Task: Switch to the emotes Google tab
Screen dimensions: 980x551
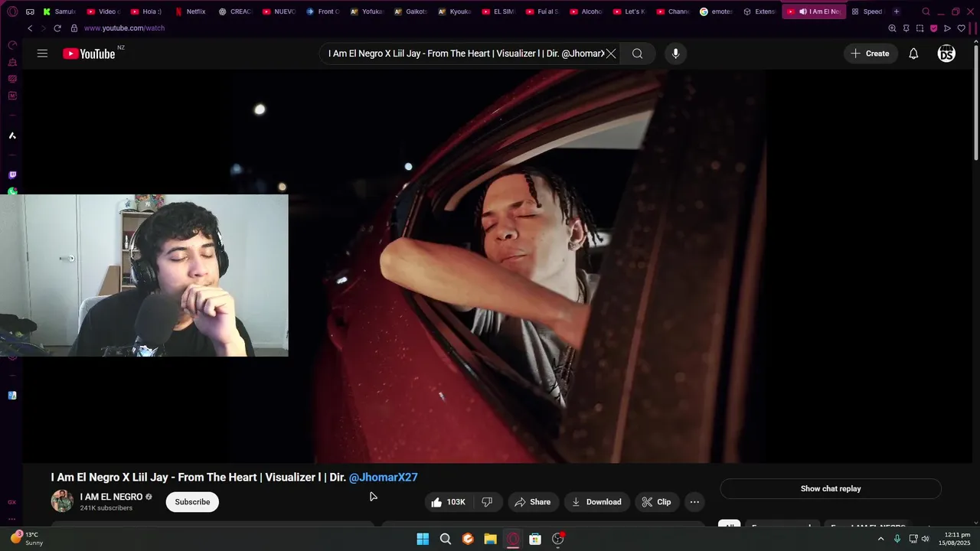Action: pos(717,11)
